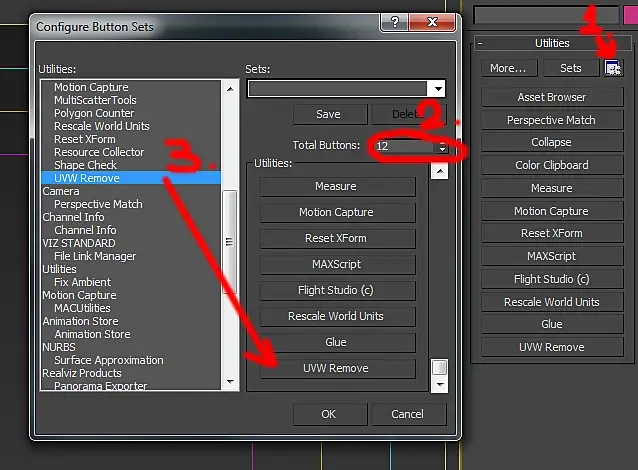Image resolution: width=638 pixels, height=470 pixels.
Task: Open Asset Browser from Utilities panel
Action: [x=552, y=97]
